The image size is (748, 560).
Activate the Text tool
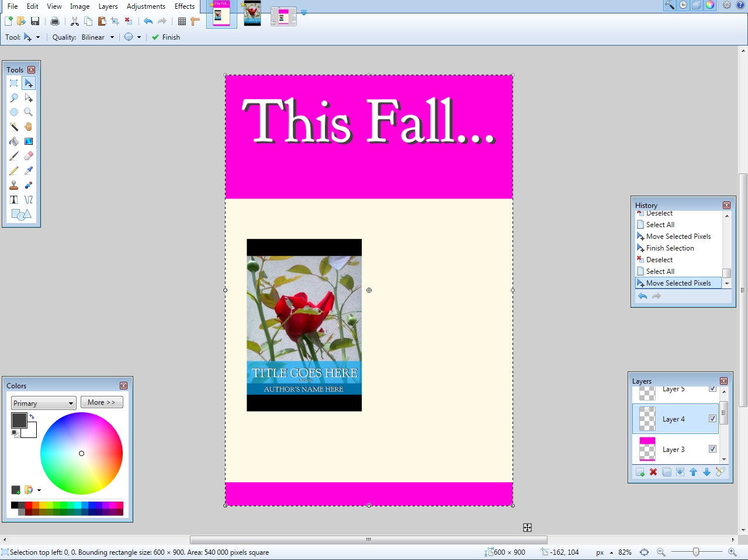14,200
